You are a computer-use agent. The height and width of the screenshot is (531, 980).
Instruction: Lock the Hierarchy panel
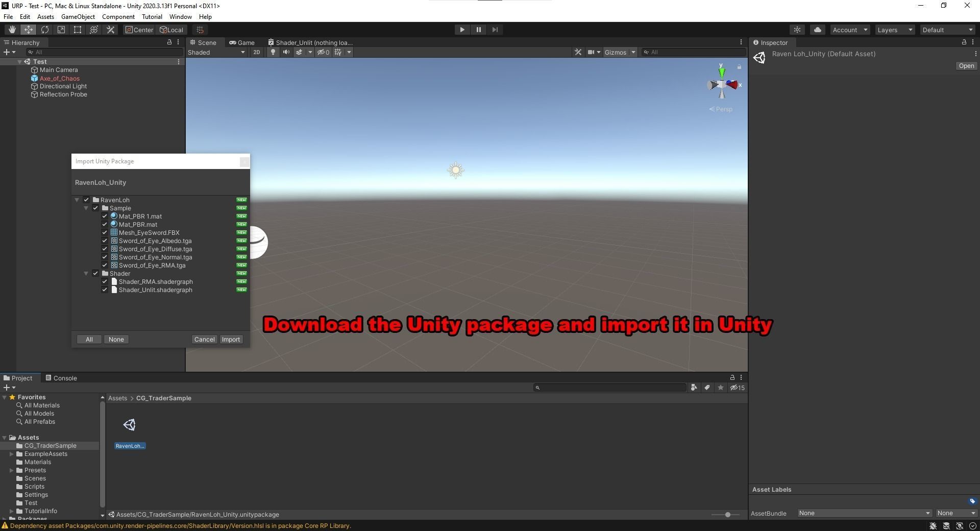click(x=169, y=42)
